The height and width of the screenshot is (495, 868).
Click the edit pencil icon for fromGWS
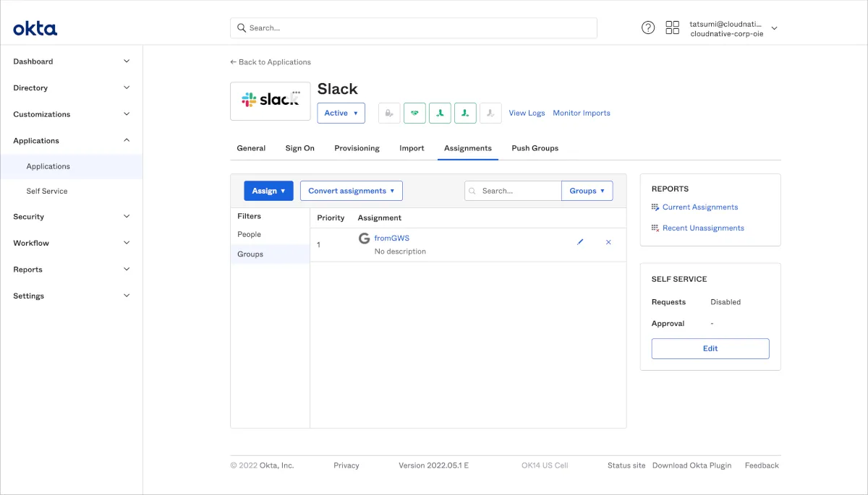click(x=580, y=242)
